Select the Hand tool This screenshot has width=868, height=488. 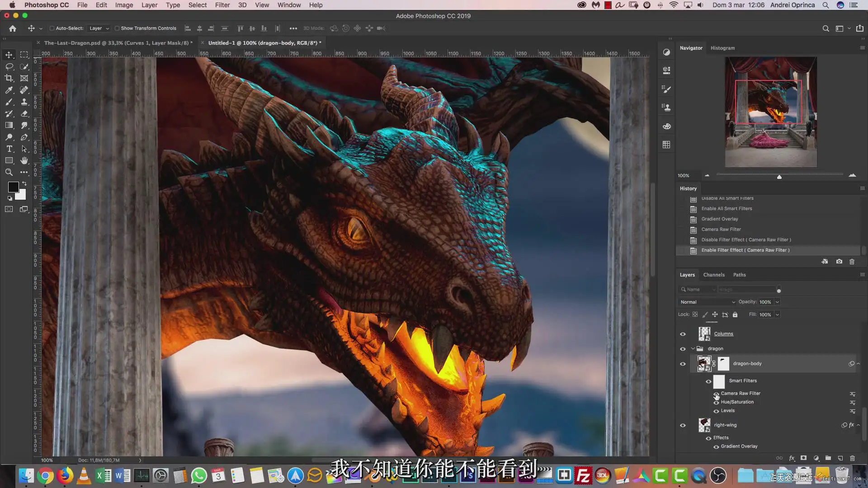[24, 160]
